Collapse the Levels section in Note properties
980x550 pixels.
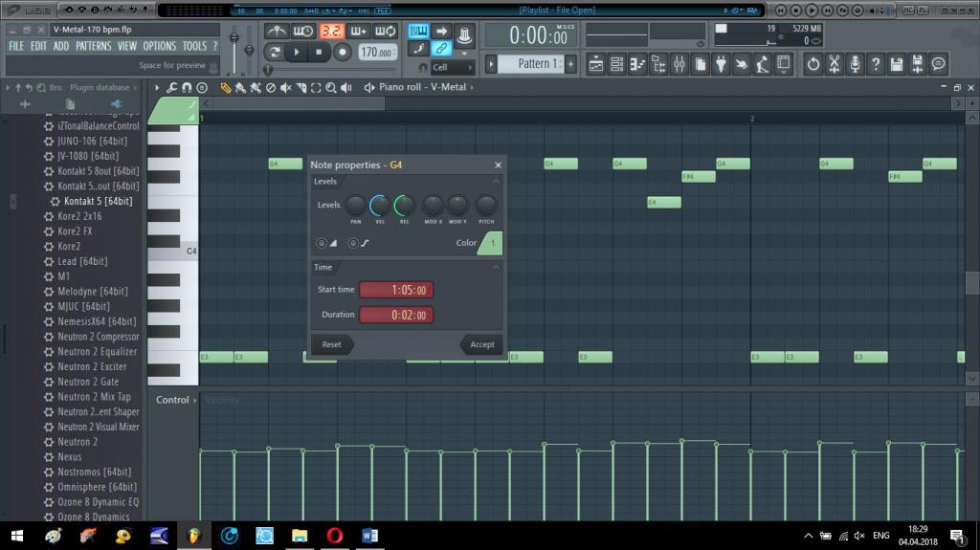coord(496,181)
